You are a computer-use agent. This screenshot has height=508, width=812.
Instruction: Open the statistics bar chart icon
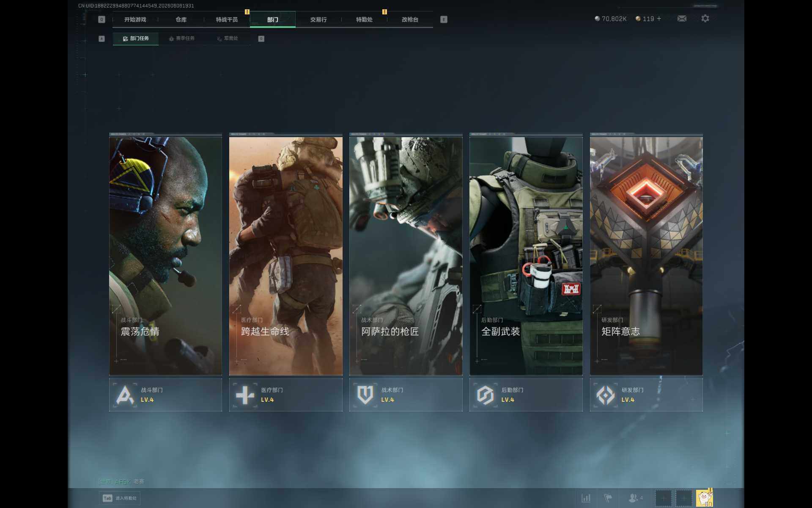586,498
